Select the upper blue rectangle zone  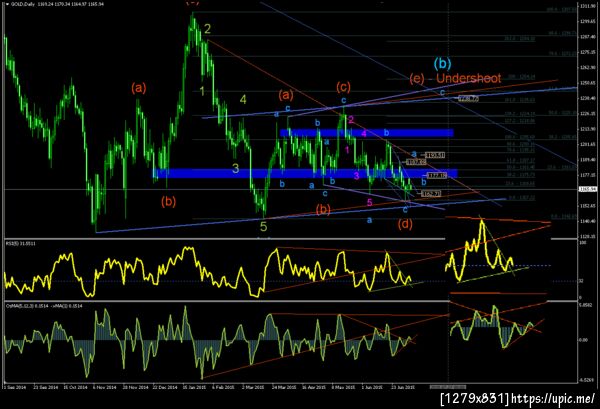[x=367, y=133]
